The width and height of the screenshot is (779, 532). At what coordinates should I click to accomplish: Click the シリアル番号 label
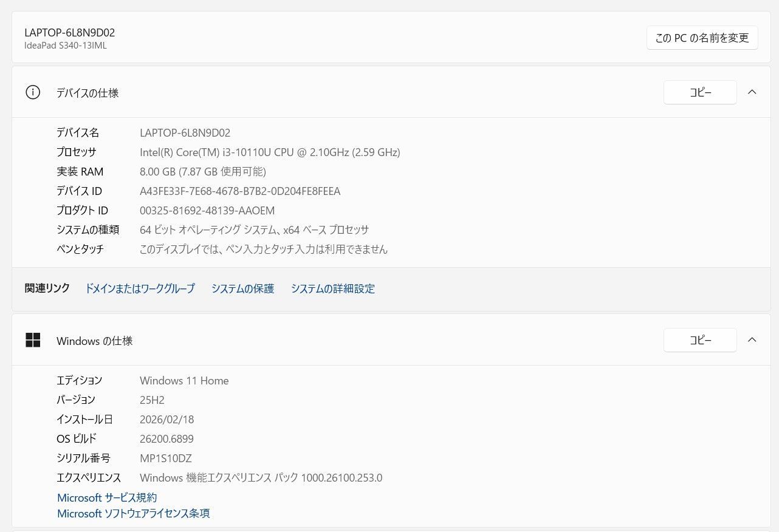[84, 458]
